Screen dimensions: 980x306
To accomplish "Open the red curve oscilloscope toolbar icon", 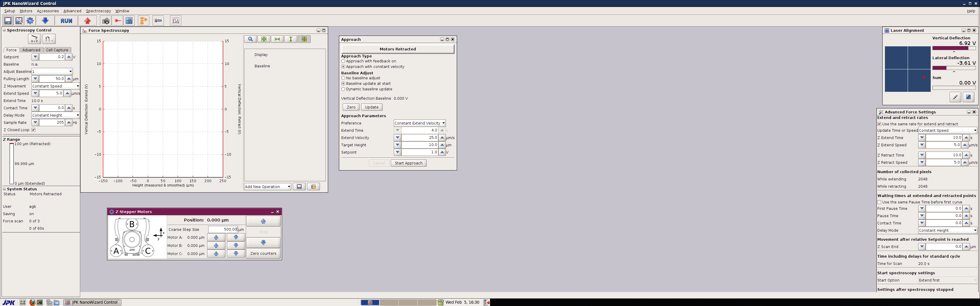I will 176,20.
